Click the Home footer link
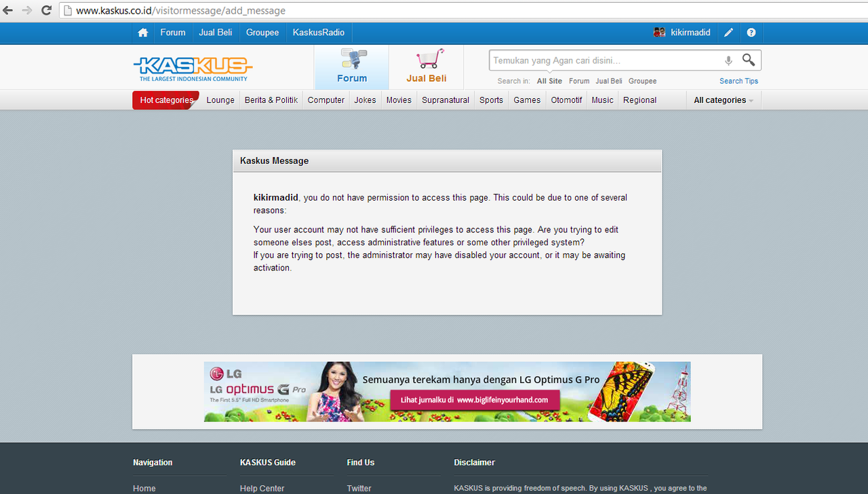The image size is (868, 494). pyautogui.click(x=144, y=489)
